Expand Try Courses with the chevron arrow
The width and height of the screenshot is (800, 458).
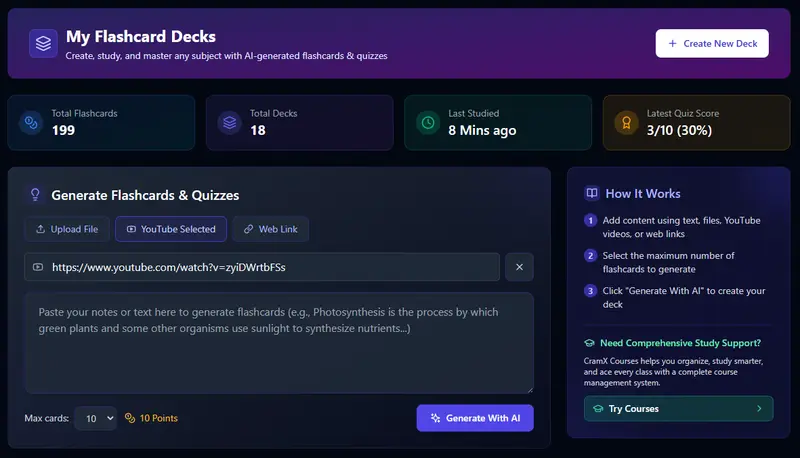click(x=759, y=409)
